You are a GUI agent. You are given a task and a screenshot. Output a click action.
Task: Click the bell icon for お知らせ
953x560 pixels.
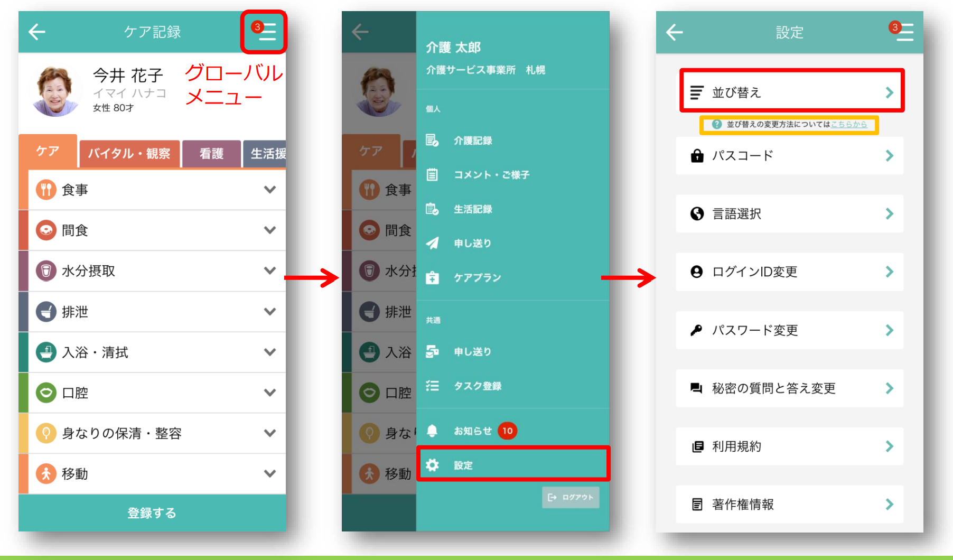(x=432, y=431)
